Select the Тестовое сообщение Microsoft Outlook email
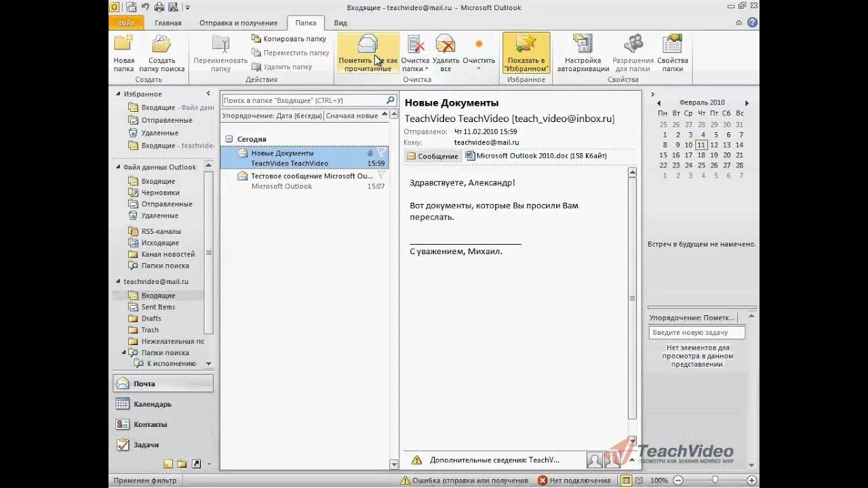868x488 pixels. [304, 181]
